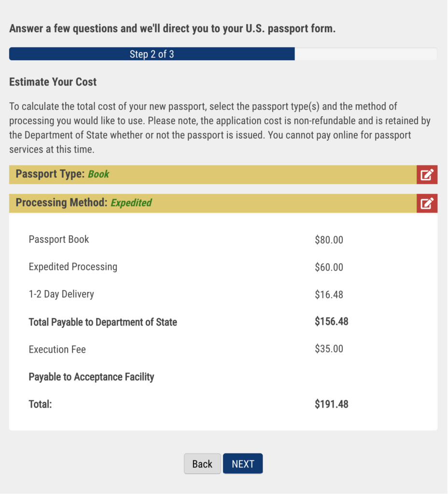Click the $191.48 grand total amount
The image size is (448, 494).
331,404
